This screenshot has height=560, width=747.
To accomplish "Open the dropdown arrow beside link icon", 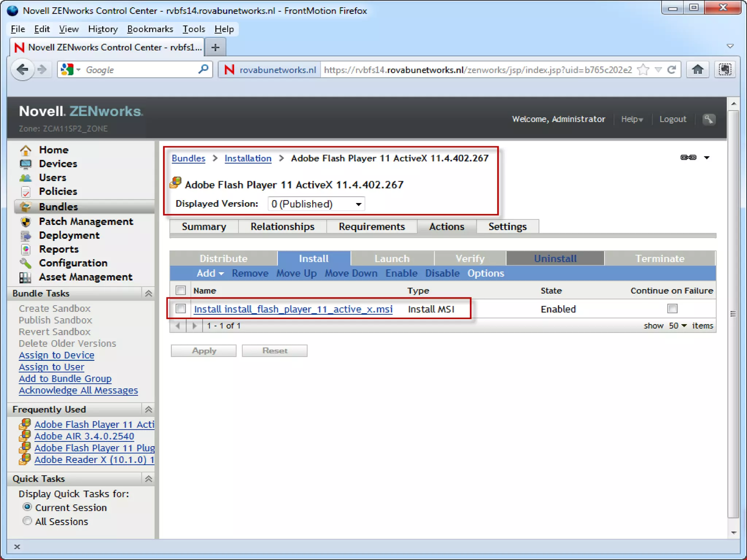I will pyautogui.click(x=707, y=157).
